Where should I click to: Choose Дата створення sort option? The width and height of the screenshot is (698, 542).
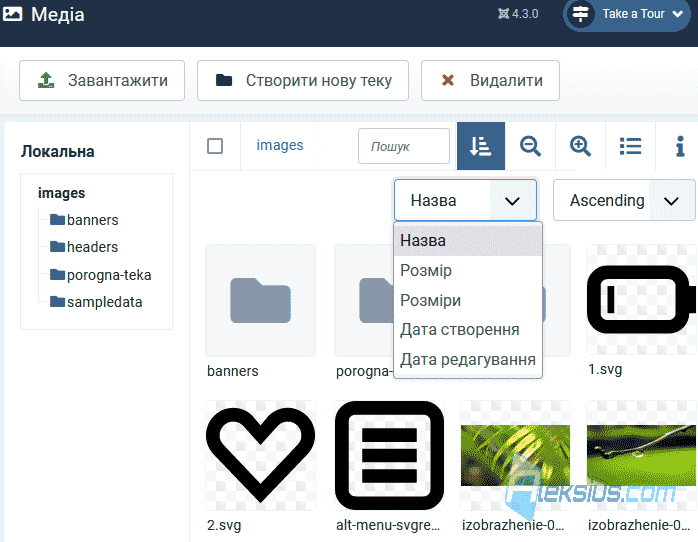pyautogui.click(x=468, y=330)
